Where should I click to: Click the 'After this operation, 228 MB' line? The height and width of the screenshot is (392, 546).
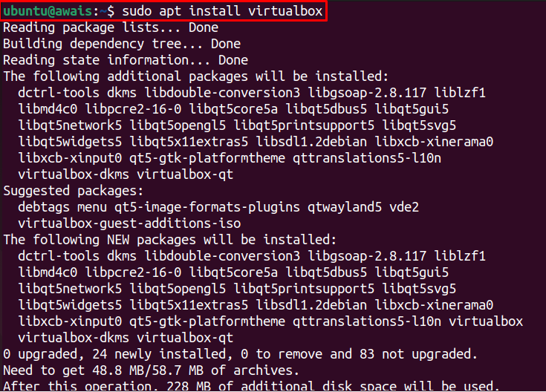pyautogui.click(x=251, y=386)
